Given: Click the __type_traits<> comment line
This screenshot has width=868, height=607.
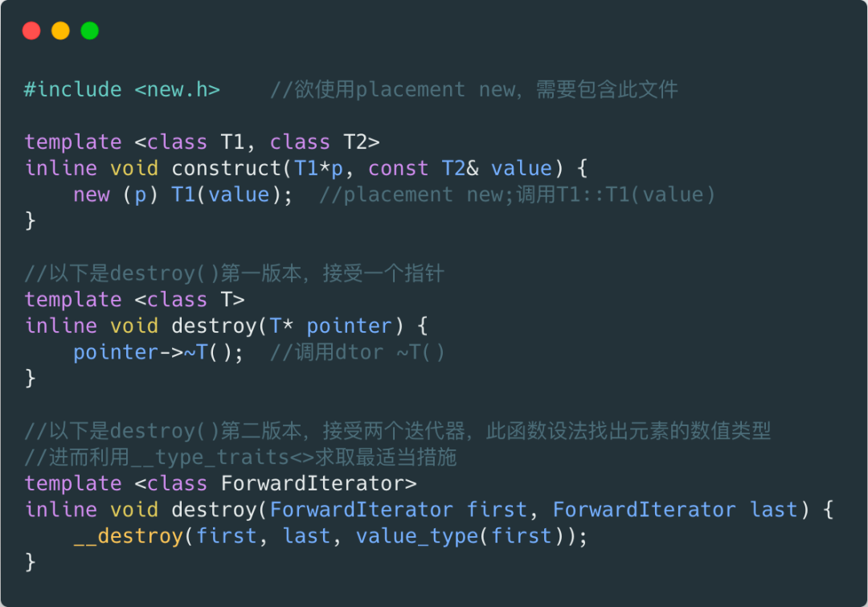Looking at the screenshot, I should [x=240, y=457].
